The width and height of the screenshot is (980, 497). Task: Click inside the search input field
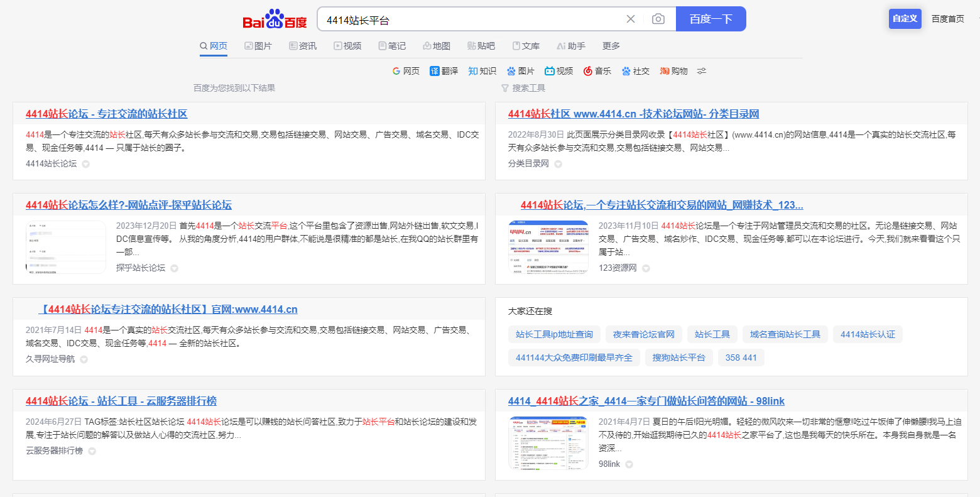pos(471,19)
